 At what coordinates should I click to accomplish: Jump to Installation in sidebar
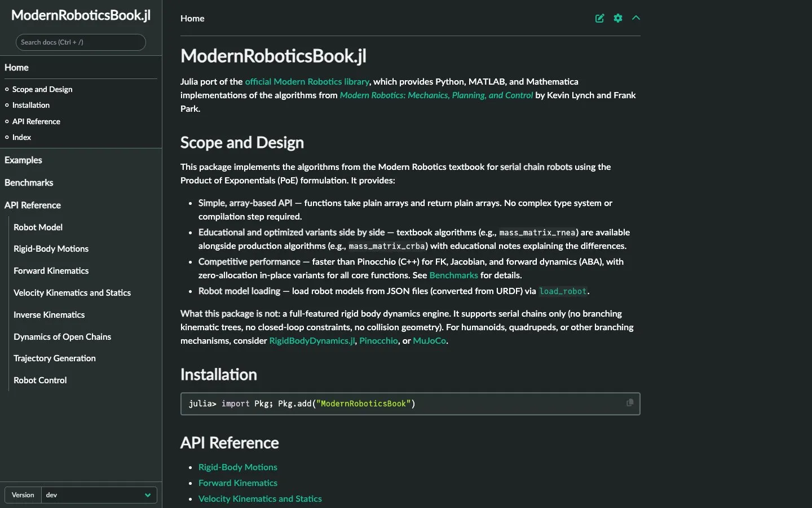[x=31, y=105]
